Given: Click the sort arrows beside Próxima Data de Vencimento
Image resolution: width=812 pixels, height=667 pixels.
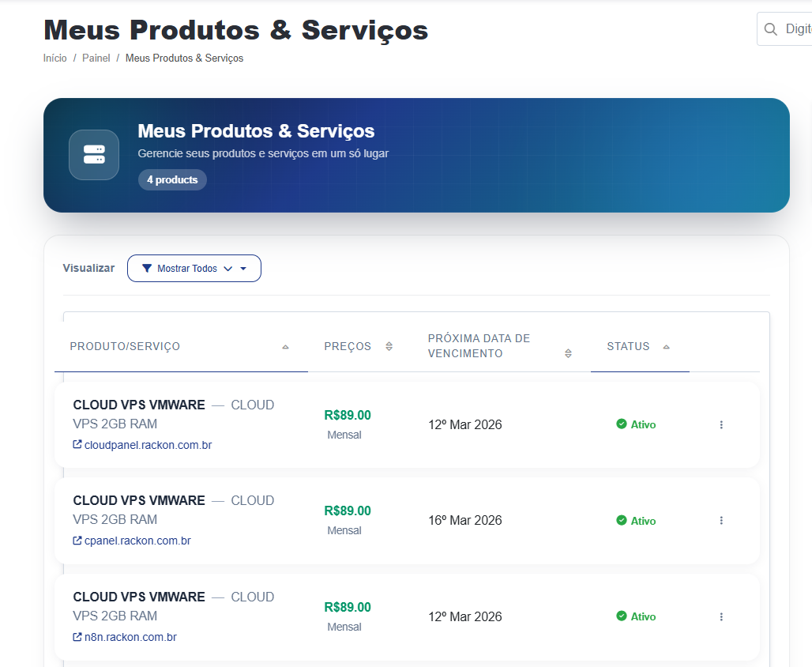Looking at the screenshot, I should (x=568, y=353).
